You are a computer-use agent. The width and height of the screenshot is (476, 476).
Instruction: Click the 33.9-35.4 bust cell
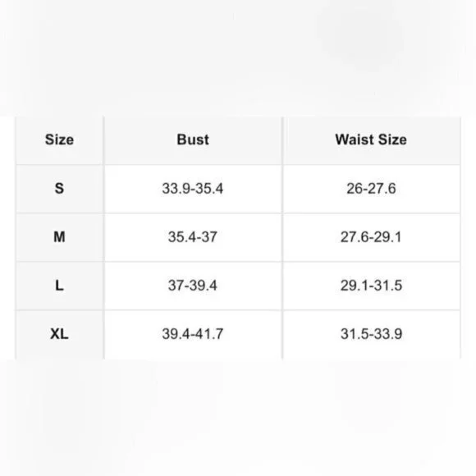coord(193,189)
